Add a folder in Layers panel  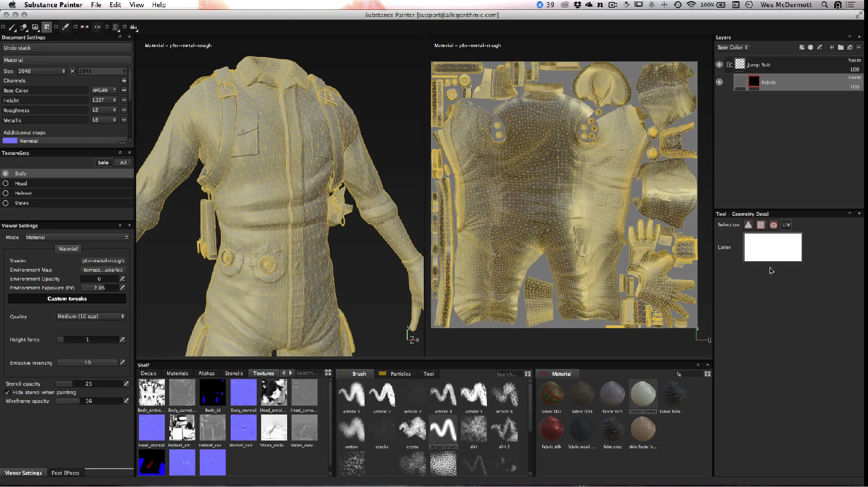click(x=840, y=48)
